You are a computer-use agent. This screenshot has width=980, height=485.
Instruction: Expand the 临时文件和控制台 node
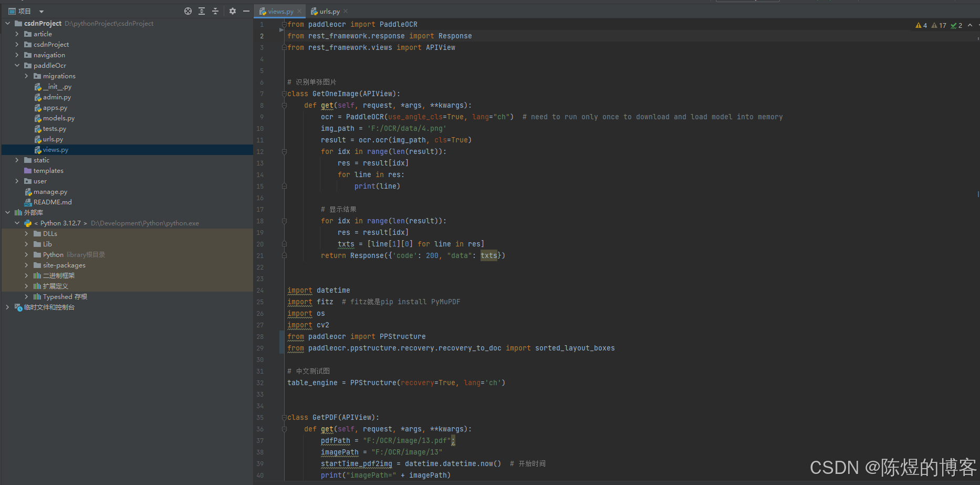(x=8, y=307)
